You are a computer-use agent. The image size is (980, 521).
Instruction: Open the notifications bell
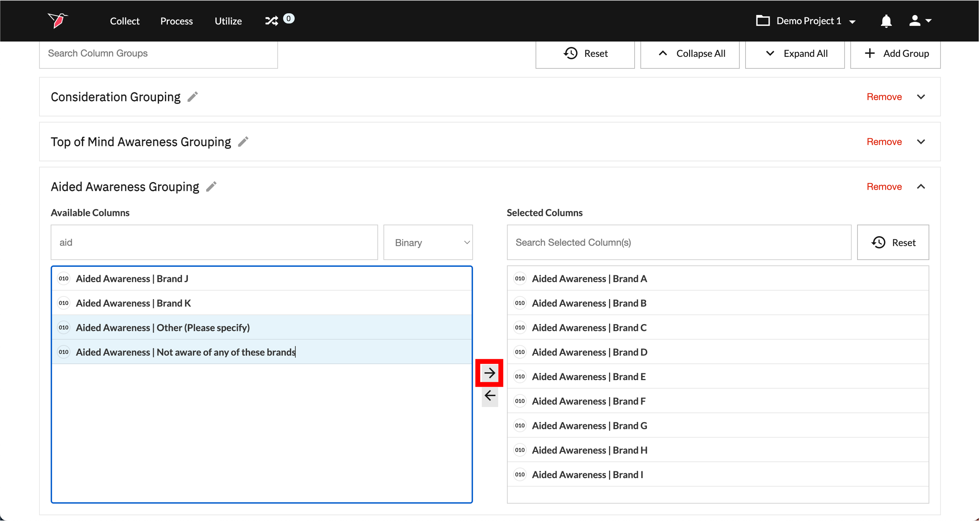pos(886,21)
